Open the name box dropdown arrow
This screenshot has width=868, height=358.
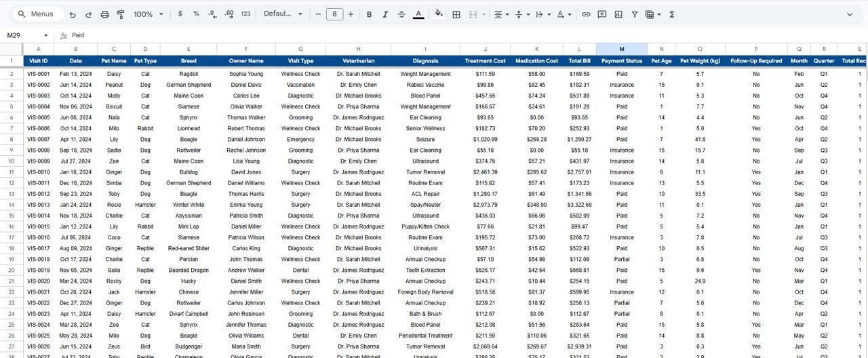coord(45,35)
